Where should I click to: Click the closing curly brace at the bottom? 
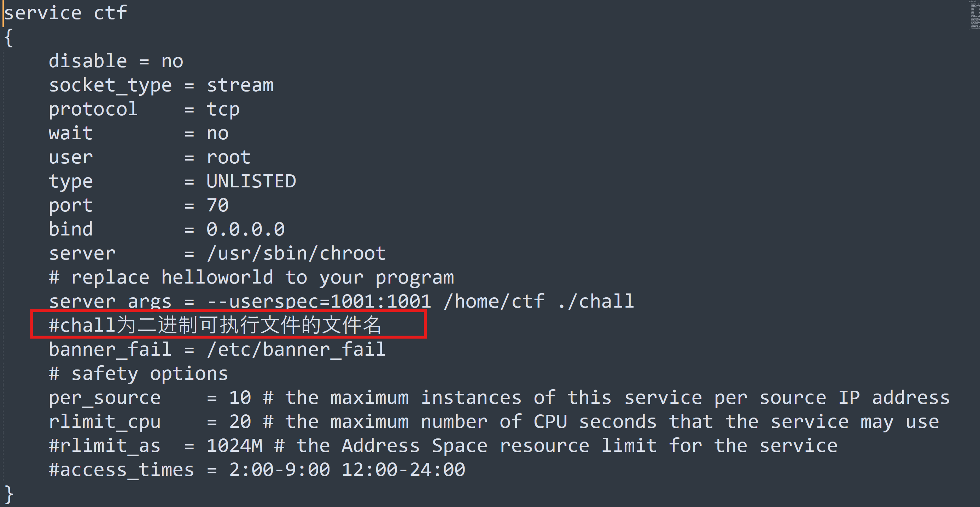click(x=9, y=494)
